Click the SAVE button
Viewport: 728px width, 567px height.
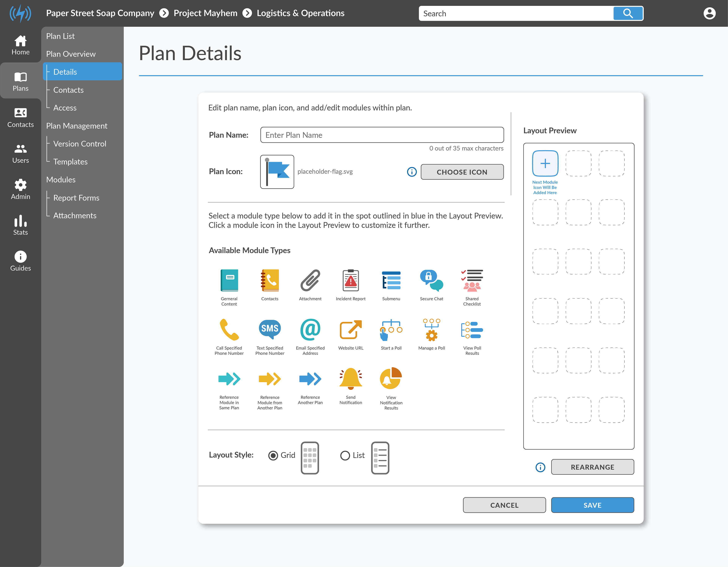click(592, 505)
